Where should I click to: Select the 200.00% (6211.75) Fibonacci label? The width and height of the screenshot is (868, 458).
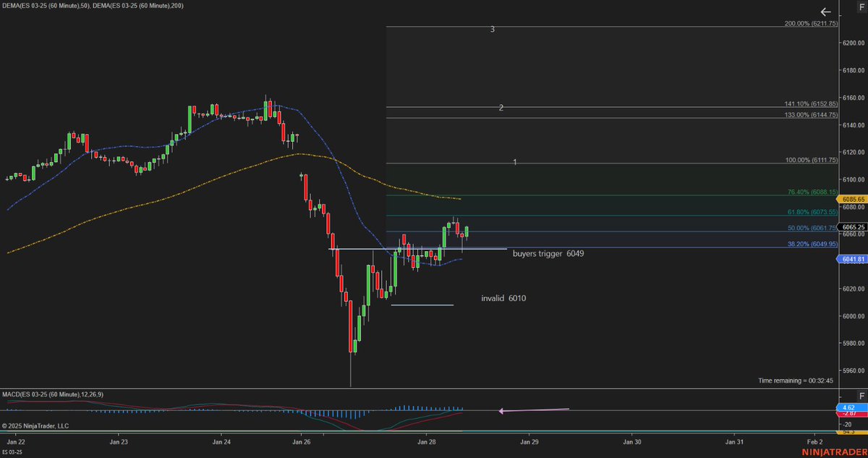point(811,23)
